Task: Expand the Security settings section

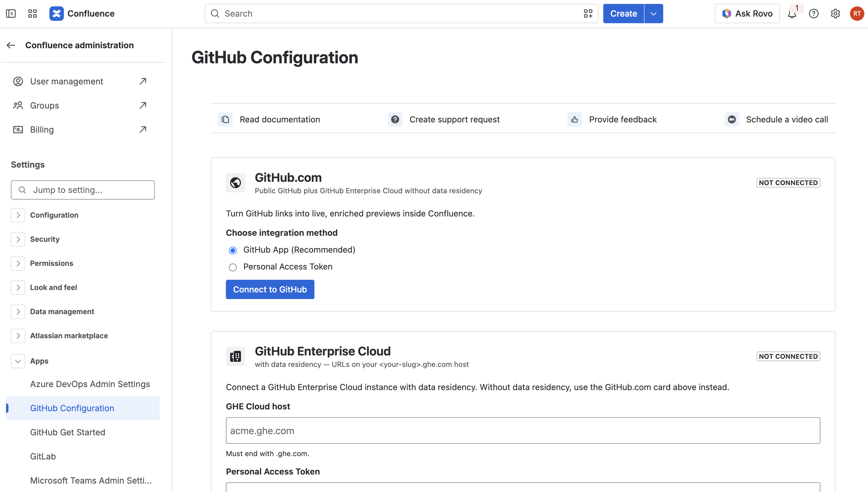Action: (x=18, y=239)
